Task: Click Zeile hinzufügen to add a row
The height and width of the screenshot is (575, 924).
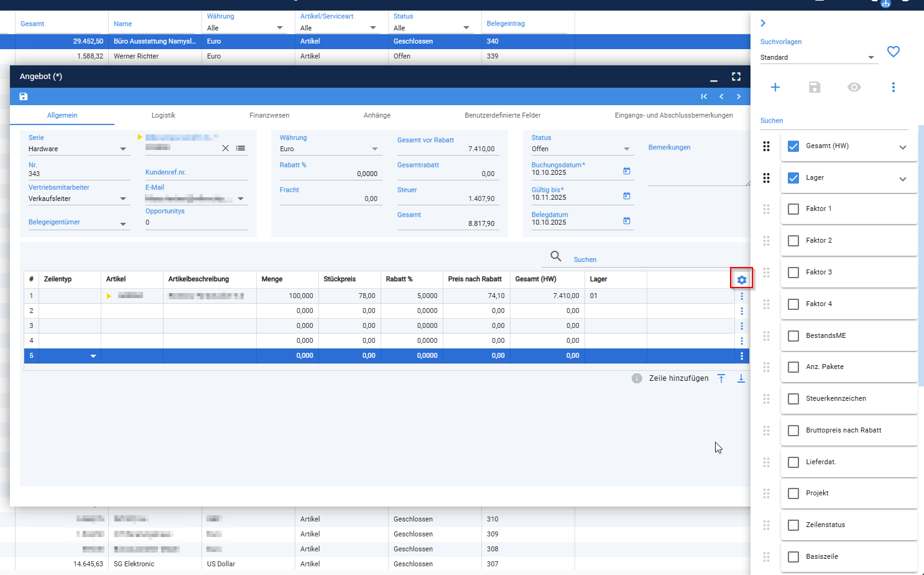Action: coord(679,378)
